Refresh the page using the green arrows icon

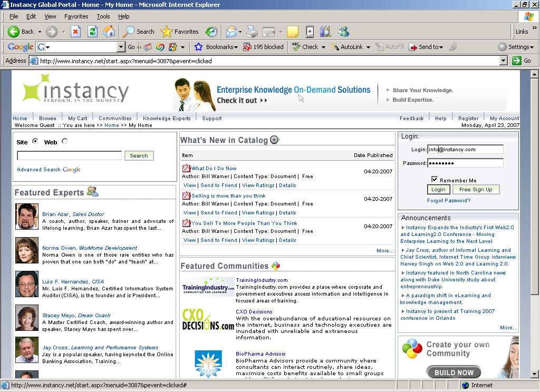coord(92,32)
